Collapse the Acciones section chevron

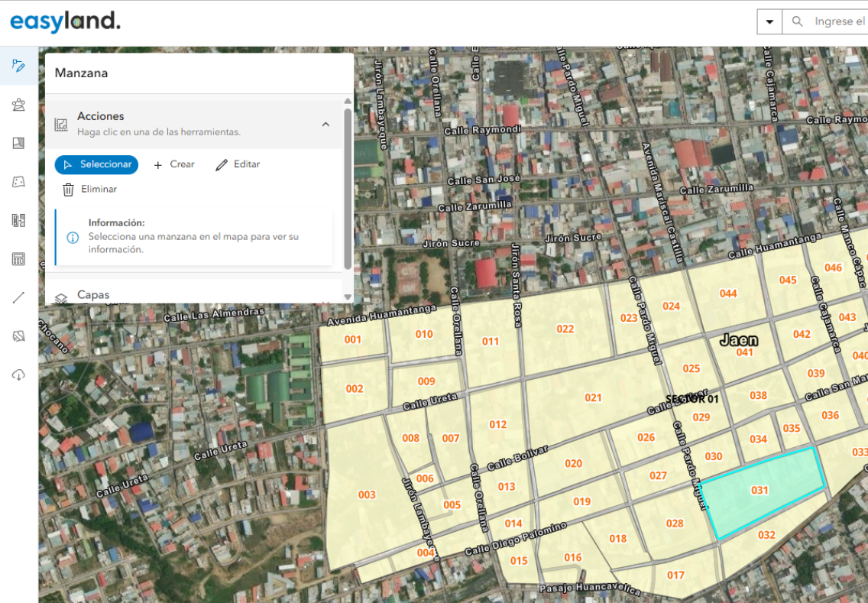(x=325, y=124)
